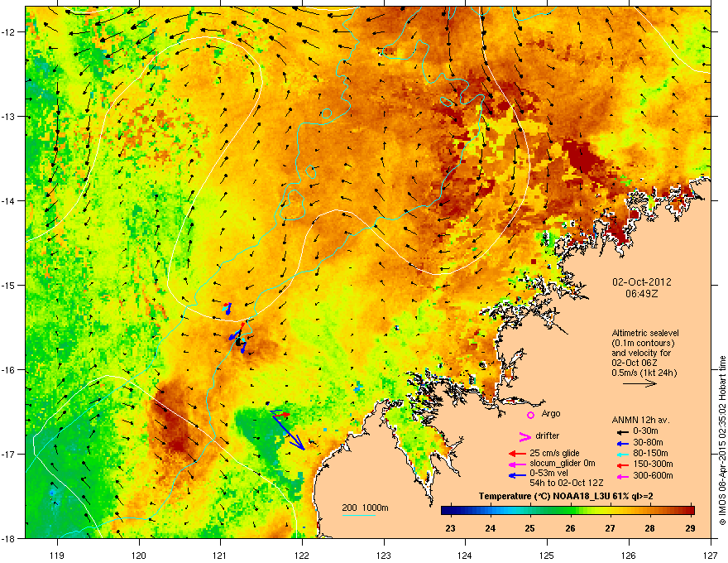This screenshot has width=728, height=563.
Task: Click the magenta arrow beside 'slocum_glider 0m'
Action: pos(517,464)
